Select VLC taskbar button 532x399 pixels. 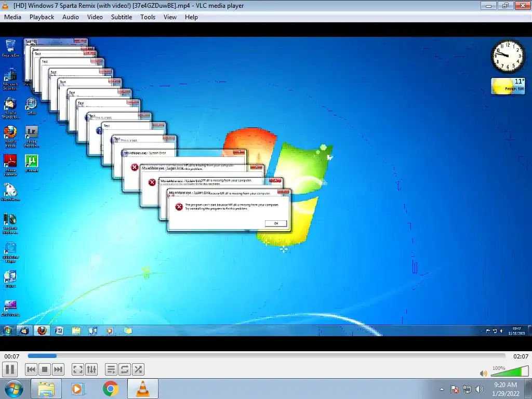(143, 389)
